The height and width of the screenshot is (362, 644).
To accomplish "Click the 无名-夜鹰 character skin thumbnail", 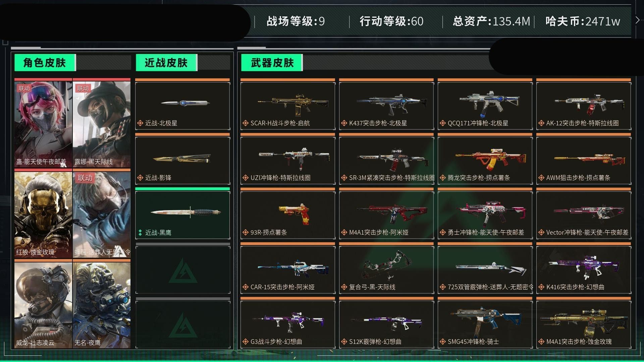I will click(x=102, y=305).
